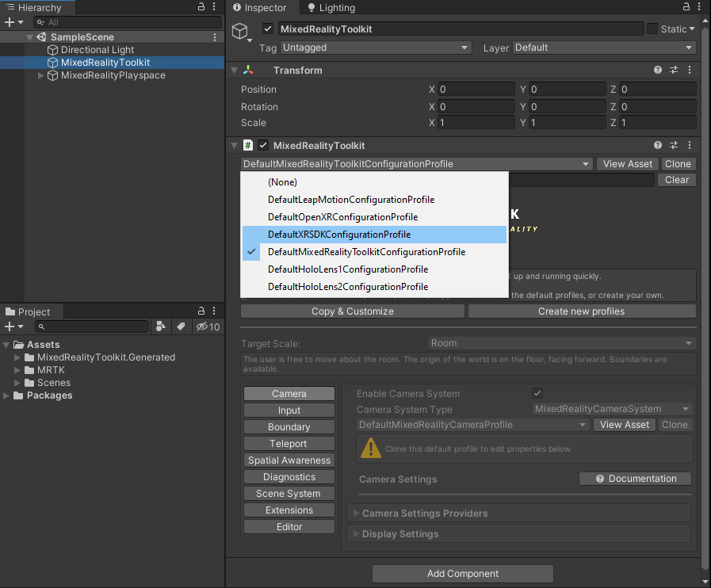Open Transform component help icon
Screen dimensions: 711x588
click(x=658, y=70)
